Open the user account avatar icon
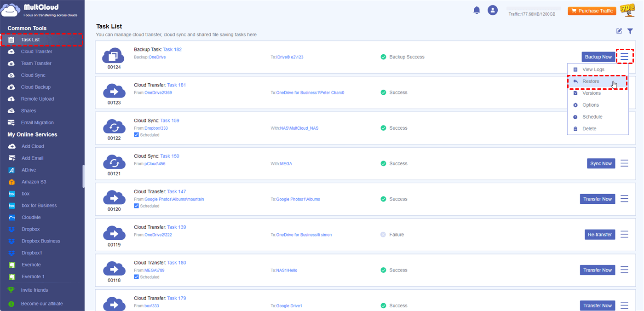The height and width of the screenshot is (311, 644). point(493,11)
